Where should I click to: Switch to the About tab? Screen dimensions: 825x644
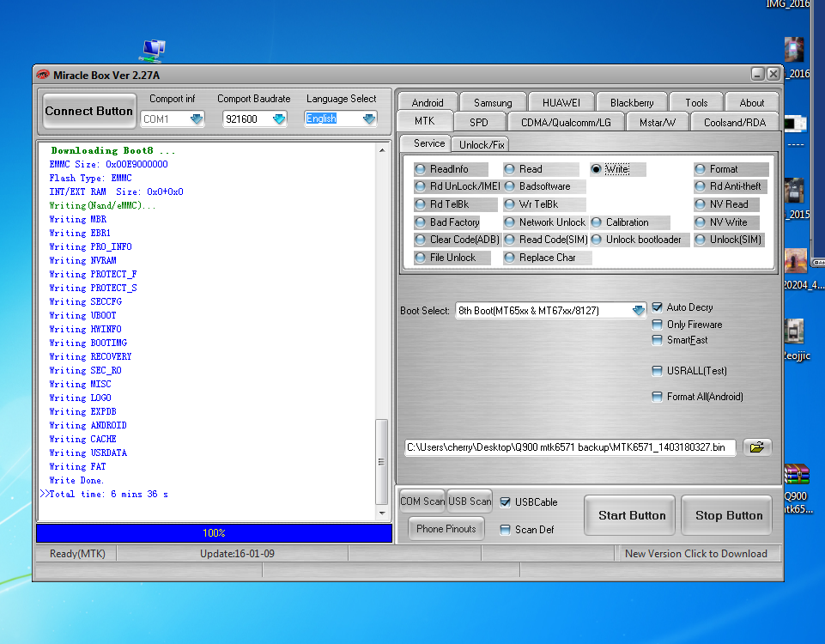(752, 102)
